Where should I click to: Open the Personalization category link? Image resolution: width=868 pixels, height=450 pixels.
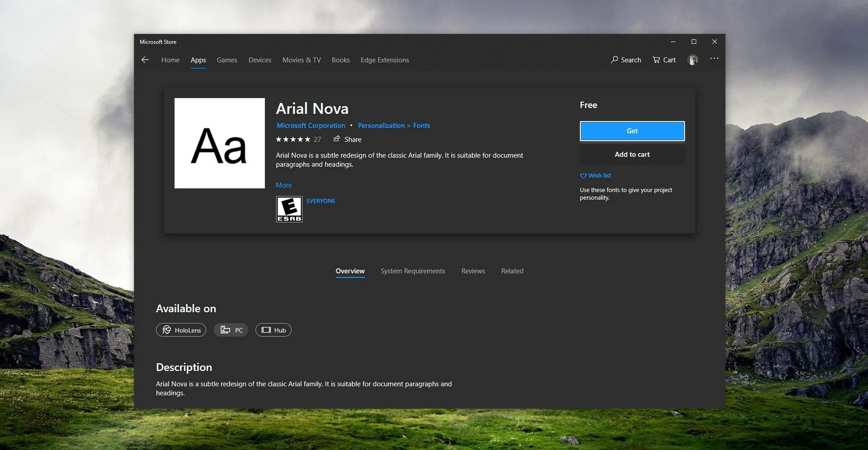pos(381,126)
